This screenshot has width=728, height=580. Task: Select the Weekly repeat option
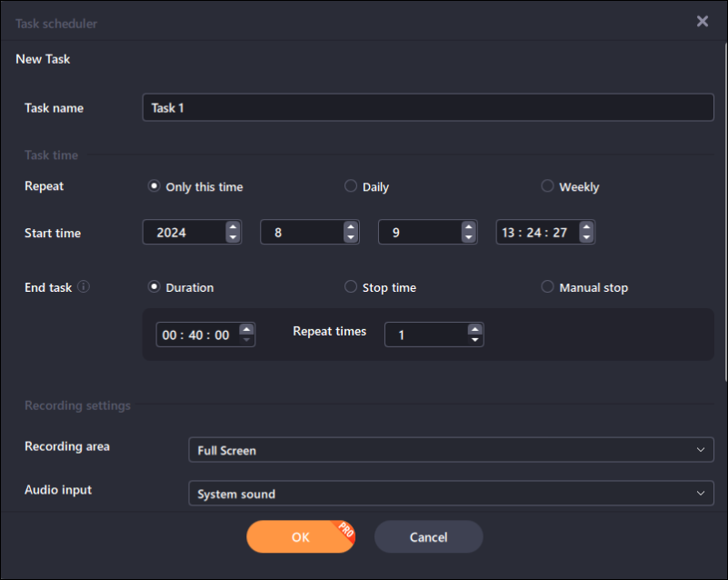pos(547,186)
